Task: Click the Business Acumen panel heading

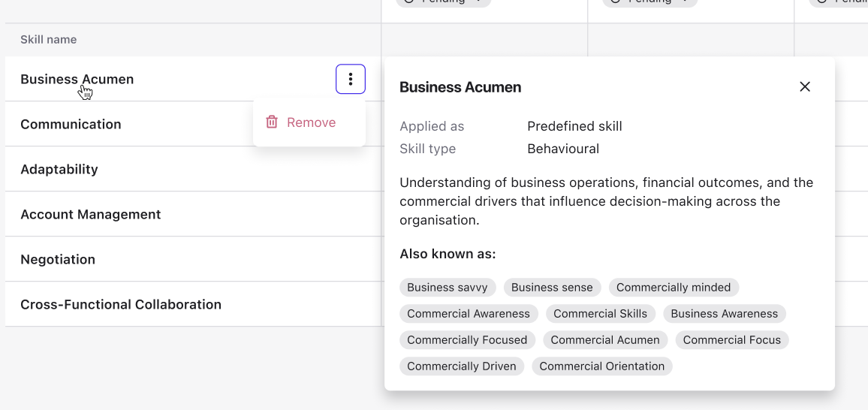Action: click(460, 87)
